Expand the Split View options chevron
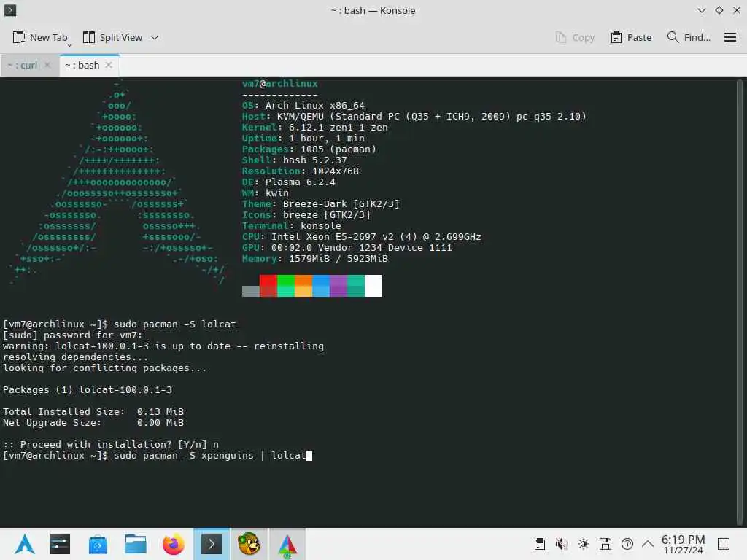 (x=155, y=38)
